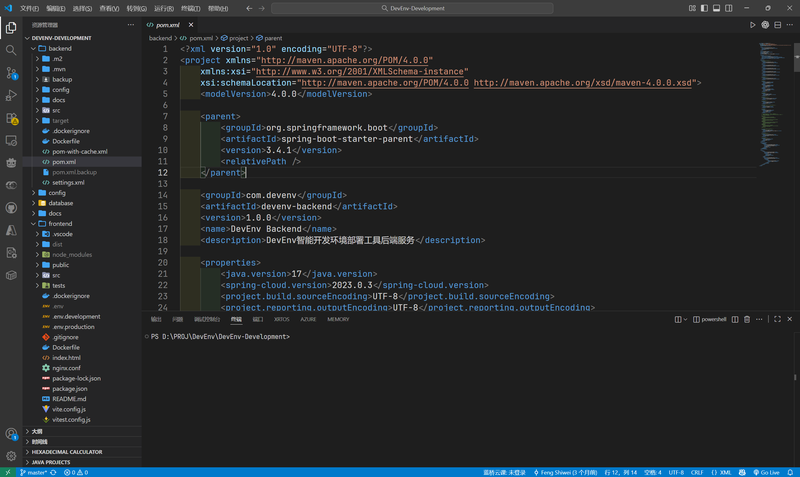The image size is (800, 477).
Task: Switch to the AZURE panel tab
Action: pyautogui.click(x=308, y=319)
